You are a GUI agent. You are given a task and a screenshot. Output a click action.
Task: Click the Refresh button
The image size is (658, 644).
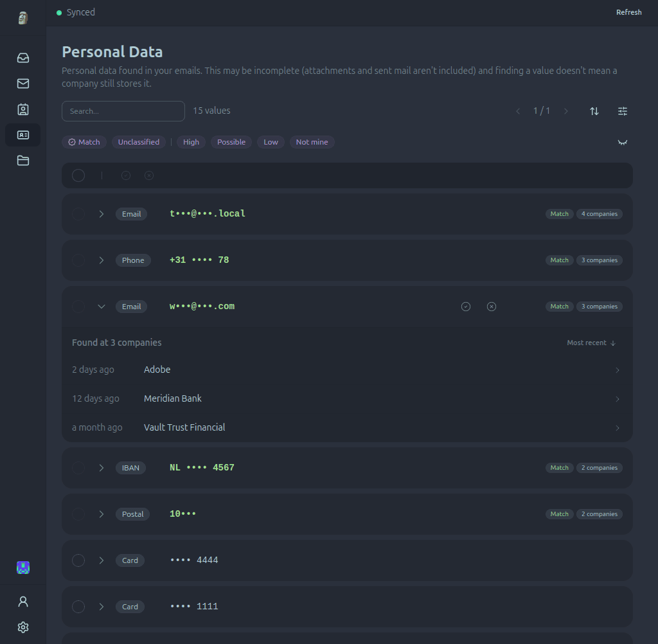[628, 12]
